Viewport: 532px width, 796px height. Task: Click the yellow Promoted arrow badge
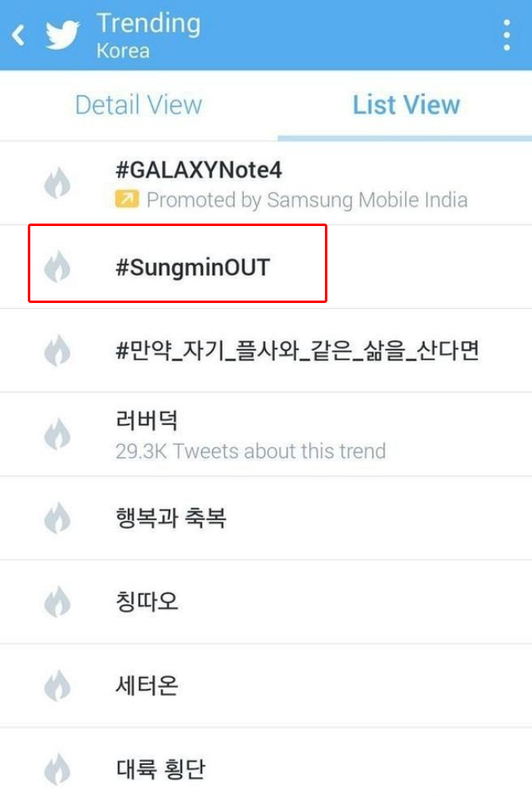(x=127, y=199)
